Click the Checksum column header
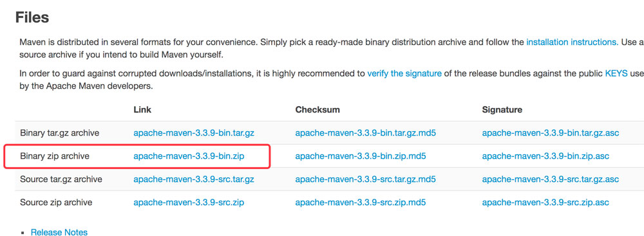The image size is (644, 236). pyautogui.click(x=317, y=110)
